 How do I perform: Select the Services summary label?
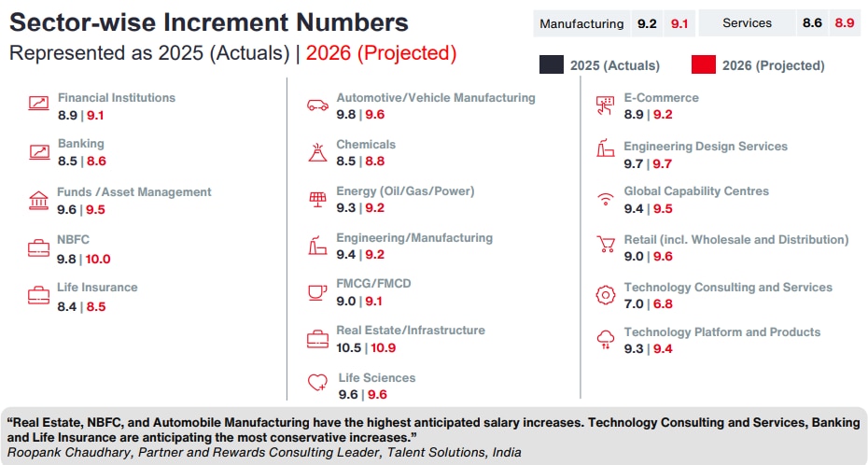[x=747, y=23]
